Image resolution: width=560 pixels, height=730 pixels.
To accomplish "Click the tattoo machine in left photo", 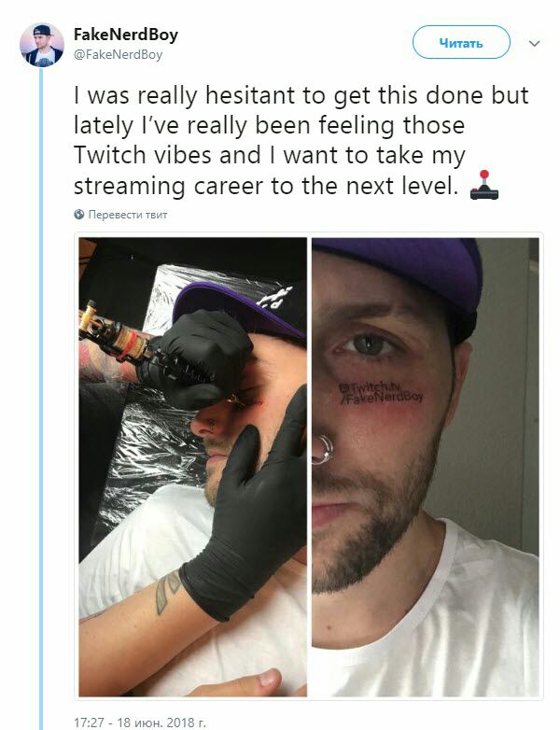I will coord(117,335).
